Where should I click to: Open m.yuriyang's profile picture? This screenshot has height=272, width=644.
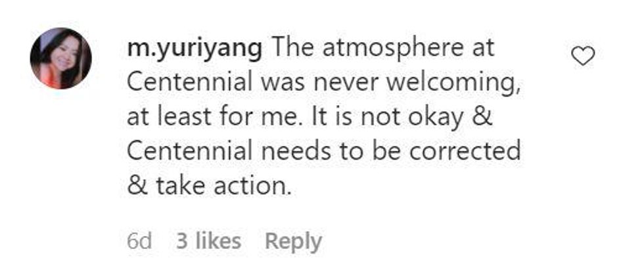click(x=60, y=58)
